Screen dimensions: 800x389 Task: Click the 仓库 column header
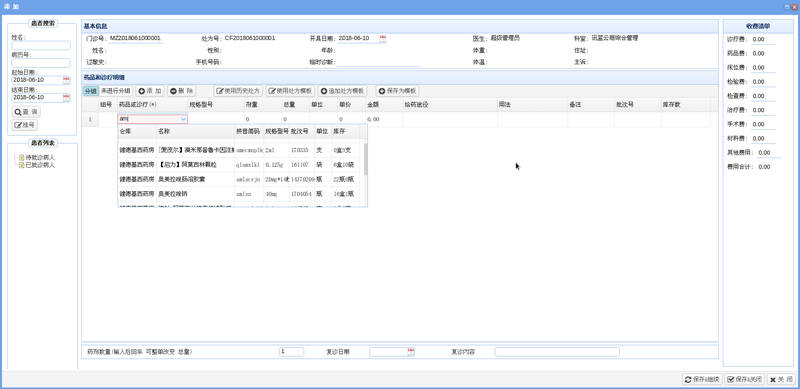pyautogui.click(x=137, y=131)
